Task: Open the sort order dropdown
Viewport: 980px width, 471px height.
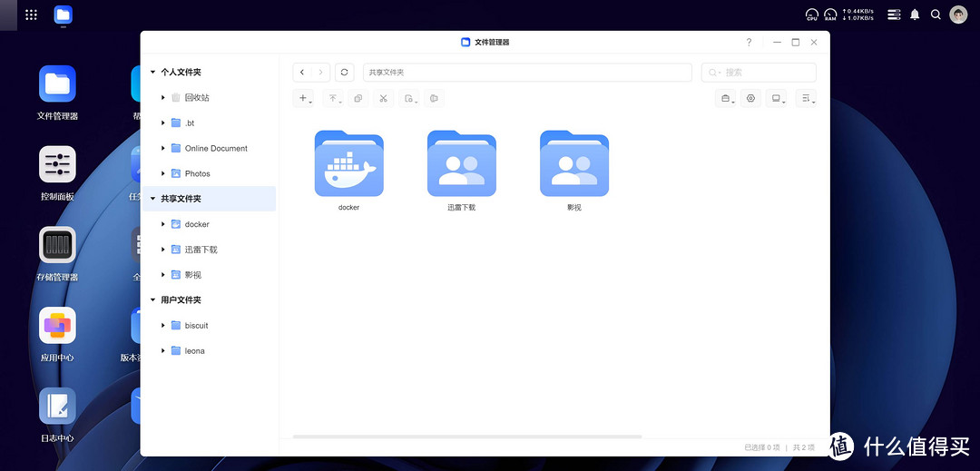Action: click(806, 99)
